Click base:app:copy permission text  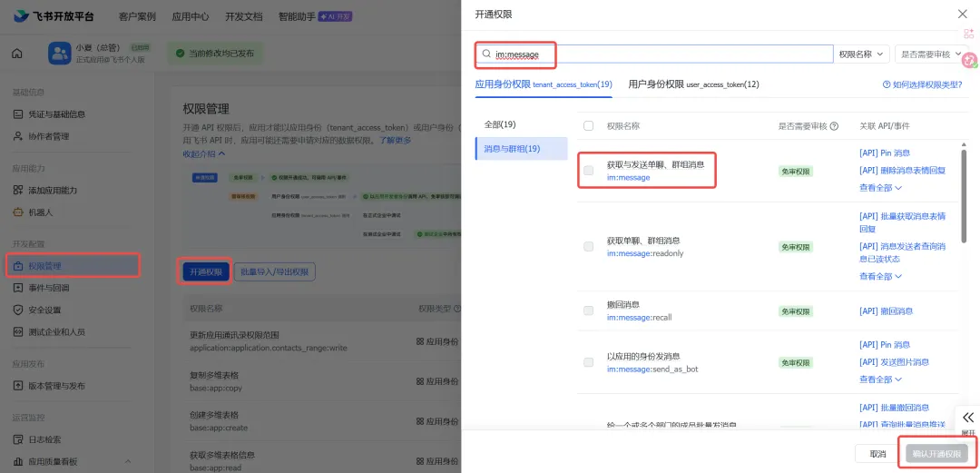tap(216, 388)
